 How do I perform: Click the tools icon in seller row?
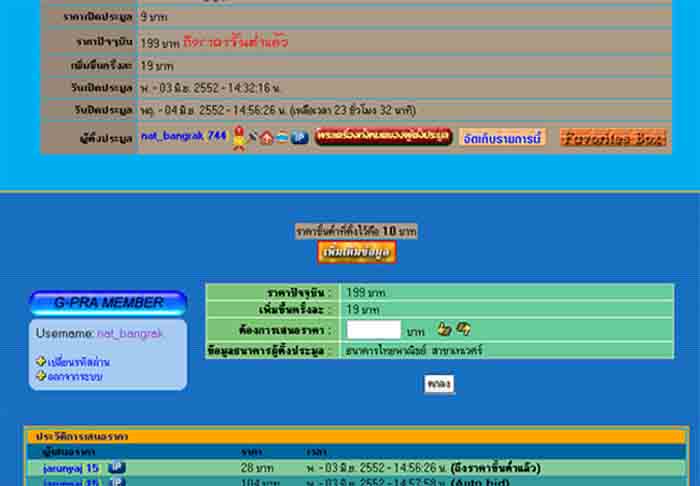tap(253, 138)
